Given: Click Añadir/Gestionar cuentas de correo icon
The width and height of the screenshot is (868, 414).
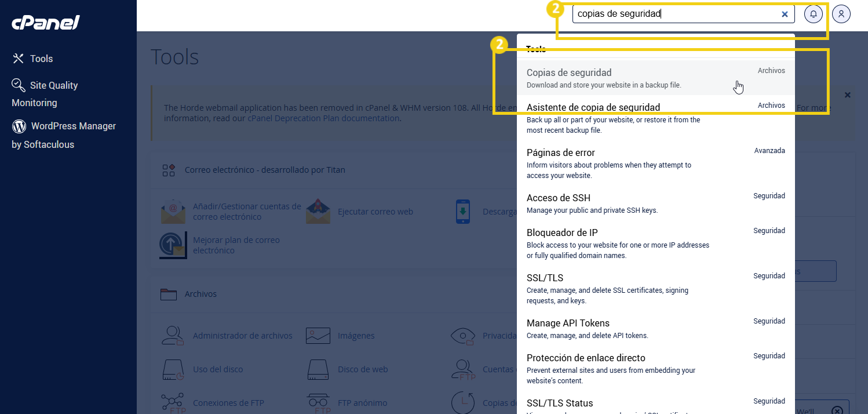Looking at the screenshot, I should (x=173, y=212).
